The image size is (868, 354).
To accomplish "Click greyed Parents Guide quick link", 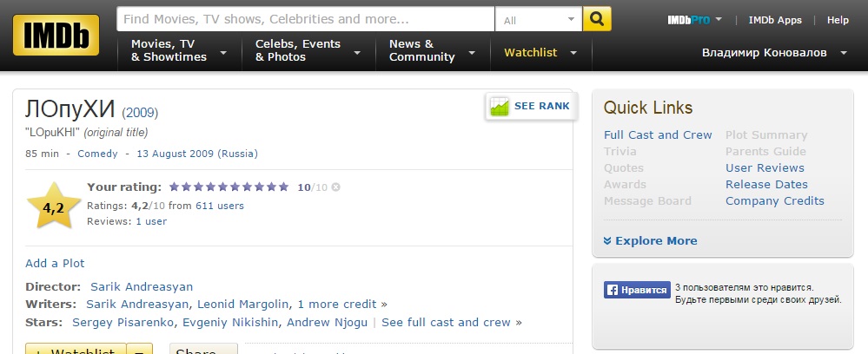I will tap(765, 152).
